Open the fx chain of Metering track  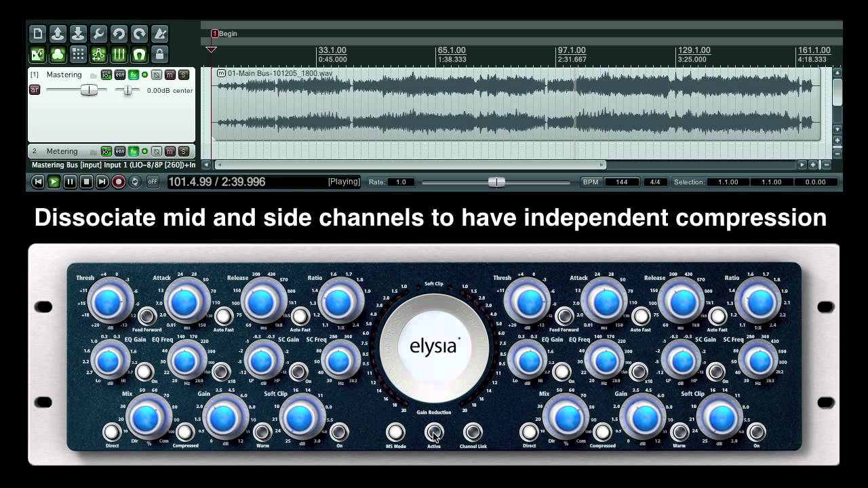[134, 151]
